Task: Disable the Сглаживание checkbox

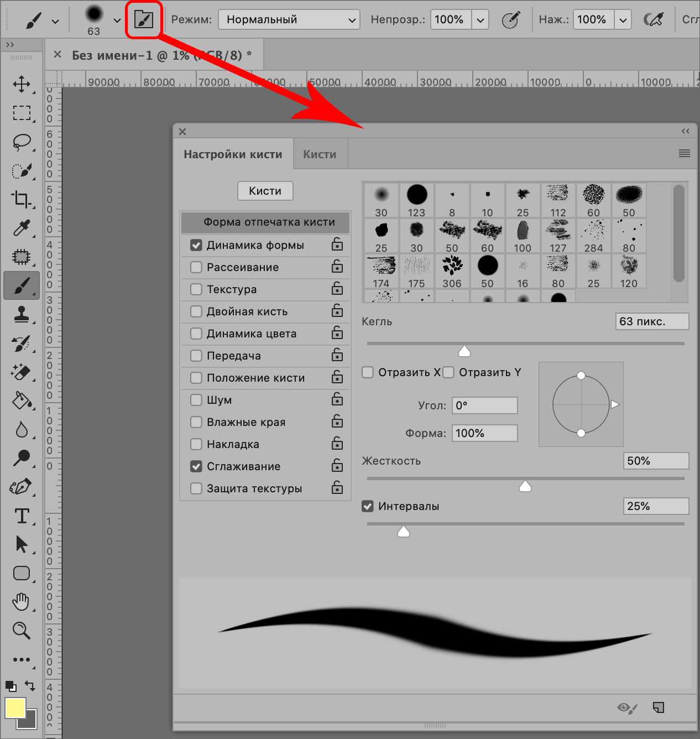Action: coord(196,466)
